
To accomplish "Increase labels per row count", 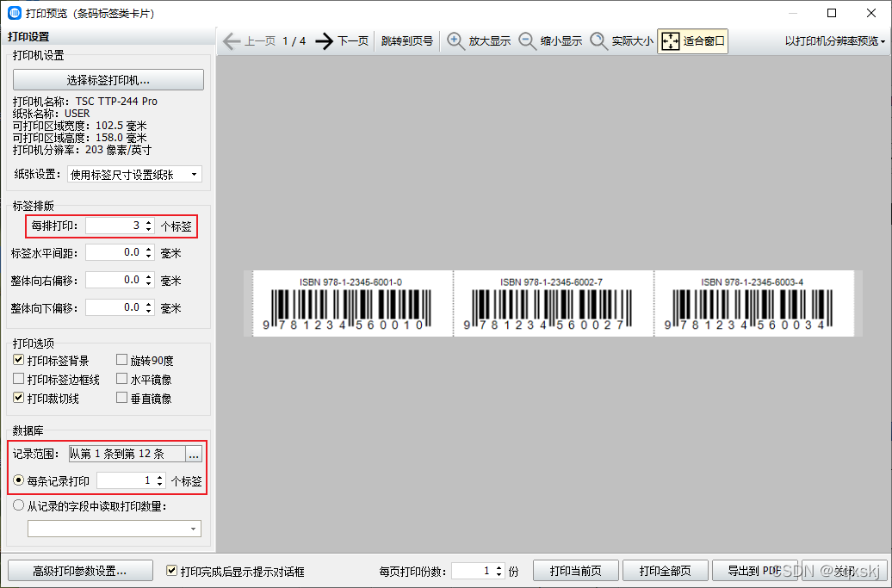I will 148,222.
